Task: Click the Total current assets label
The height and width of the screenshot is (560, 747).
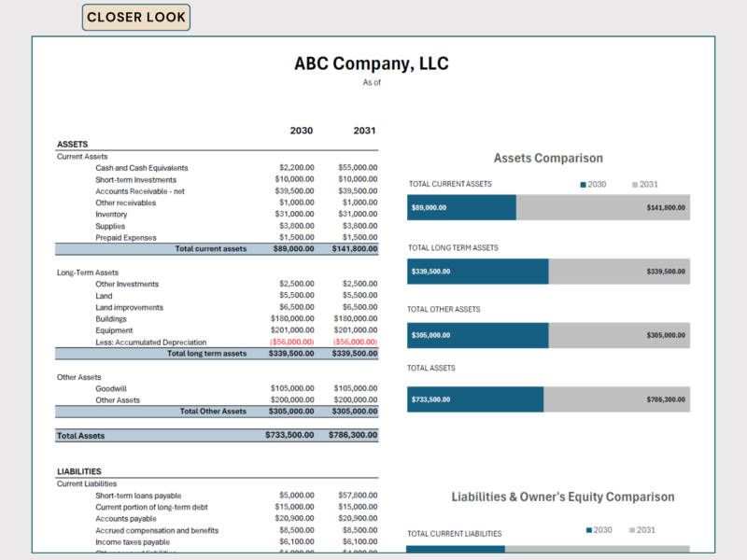Action: click(x=211, y=248)
